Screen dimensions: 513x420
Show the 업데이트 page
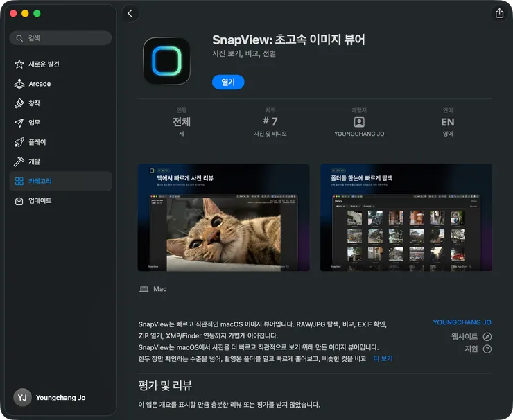40,200
